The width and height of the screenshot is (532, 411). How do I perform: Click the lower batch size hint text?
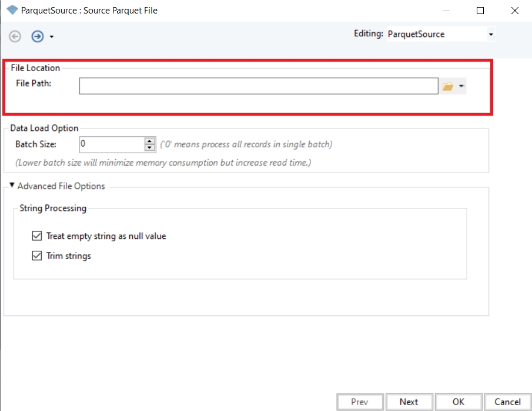(163, 163)
